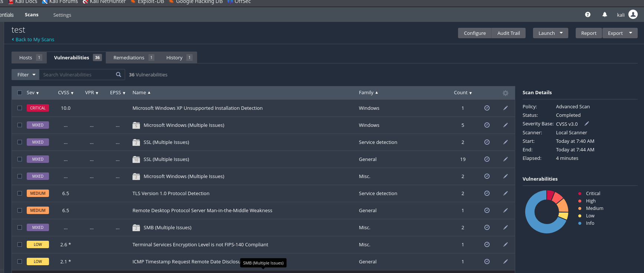Viewport: 644px width, 273px height.
Task: Snooze icon for SMB (Multiple Issues) row
Action: [487, 227]
